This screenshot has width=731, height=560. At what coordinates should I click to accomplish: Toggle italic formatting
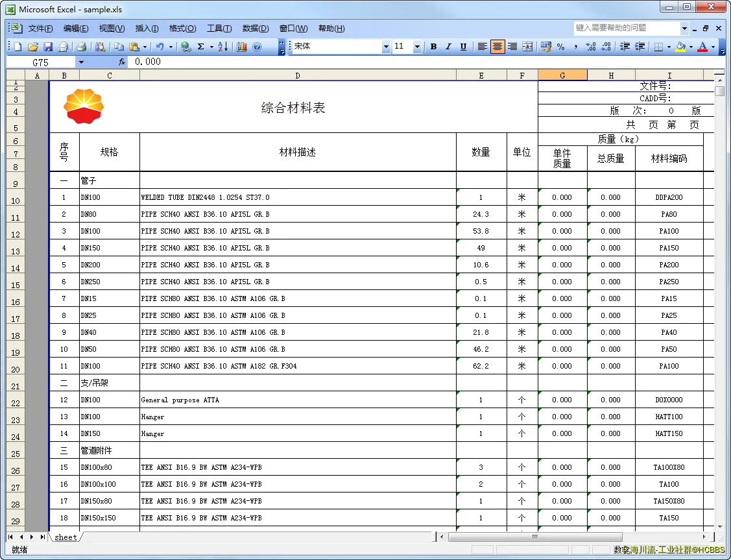click(448, 47)
